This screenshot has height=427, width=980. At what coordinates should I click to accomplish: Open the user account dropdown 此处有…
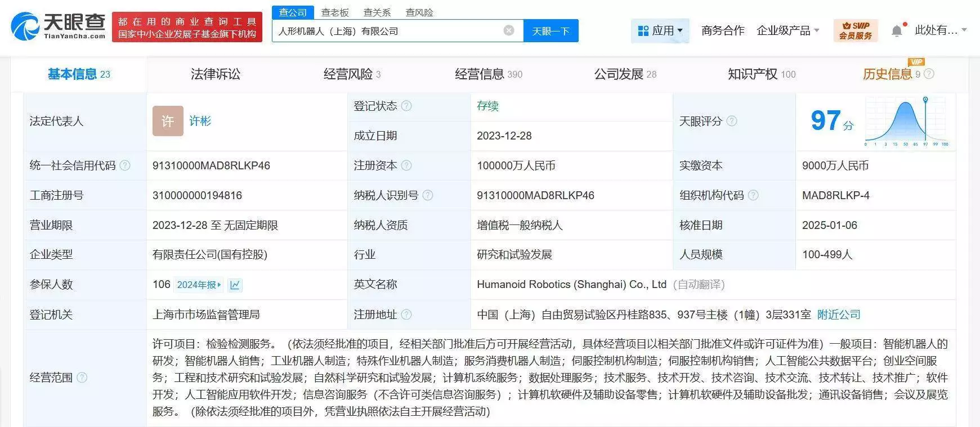(x=941, y=30)
